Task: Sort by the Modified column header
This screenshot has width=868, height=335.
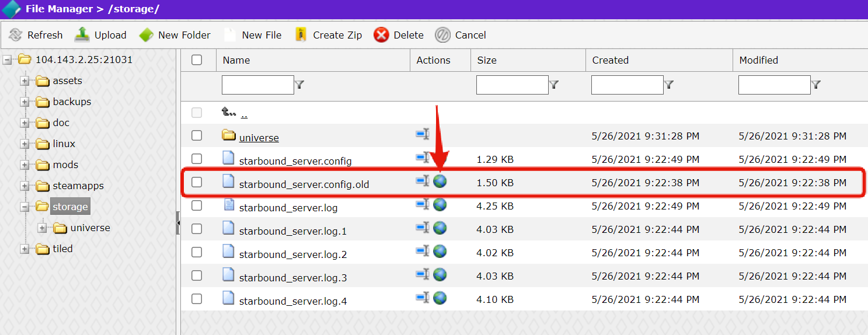Action: [x=759, y=60]
